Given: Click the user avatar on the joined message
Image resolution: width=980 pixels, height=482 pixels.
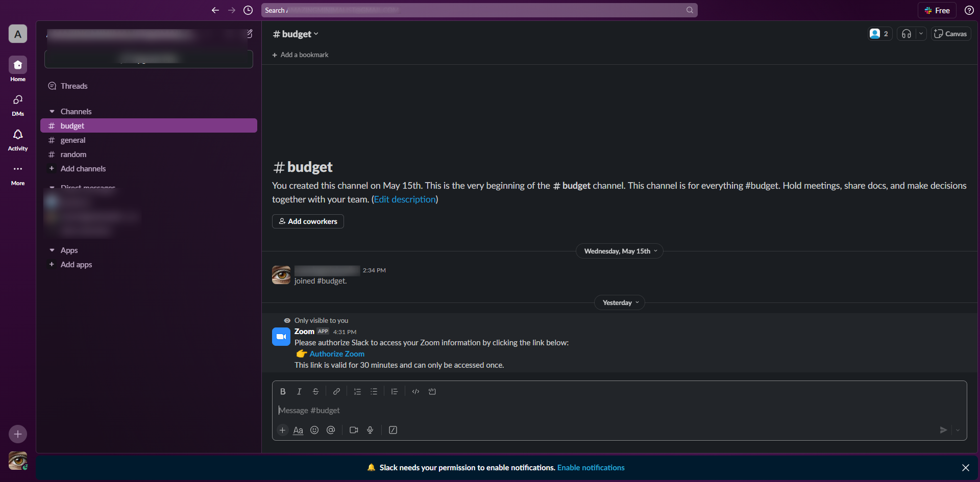Looking at the screenshot, I should point(281,275).
